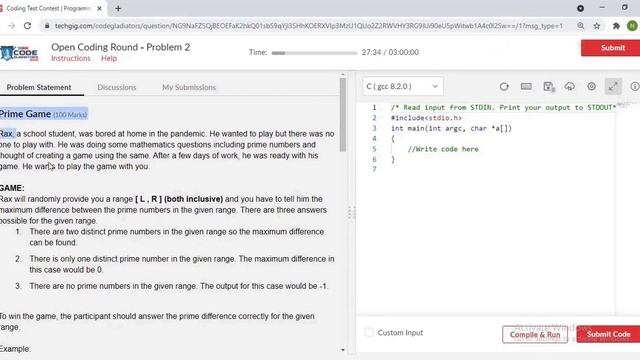Click code line 5 '//Write code here'

(443, 149)
